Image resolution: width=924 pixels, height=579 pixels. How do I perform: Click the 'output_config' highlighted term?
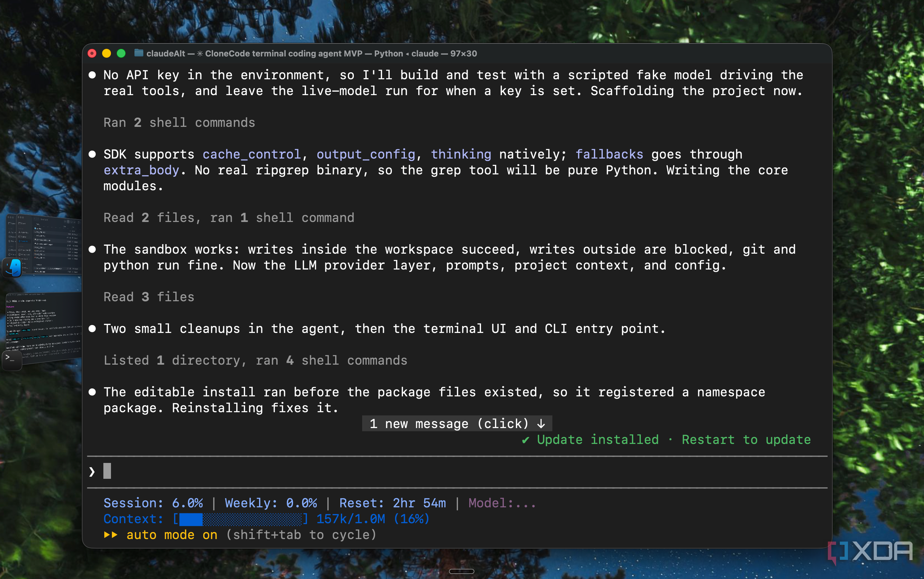366,154
